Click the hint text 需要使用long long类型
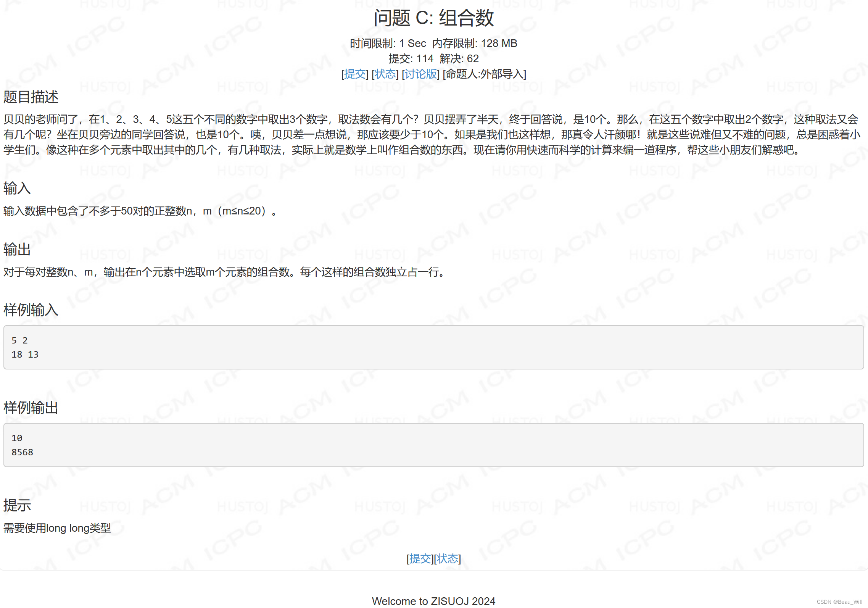 point(56,528)
